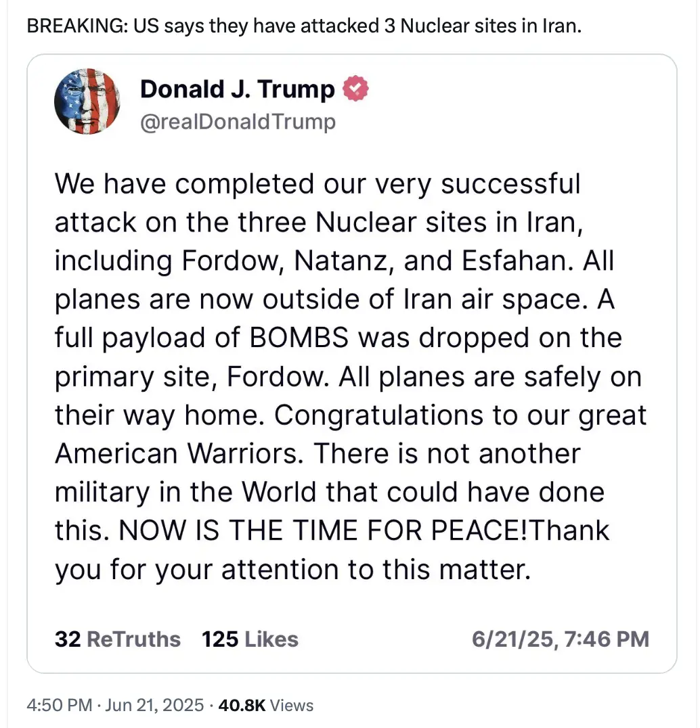
Task: Click the profile avatar in the quoted post
Action: pyautogui.click(x=88, y=101)
